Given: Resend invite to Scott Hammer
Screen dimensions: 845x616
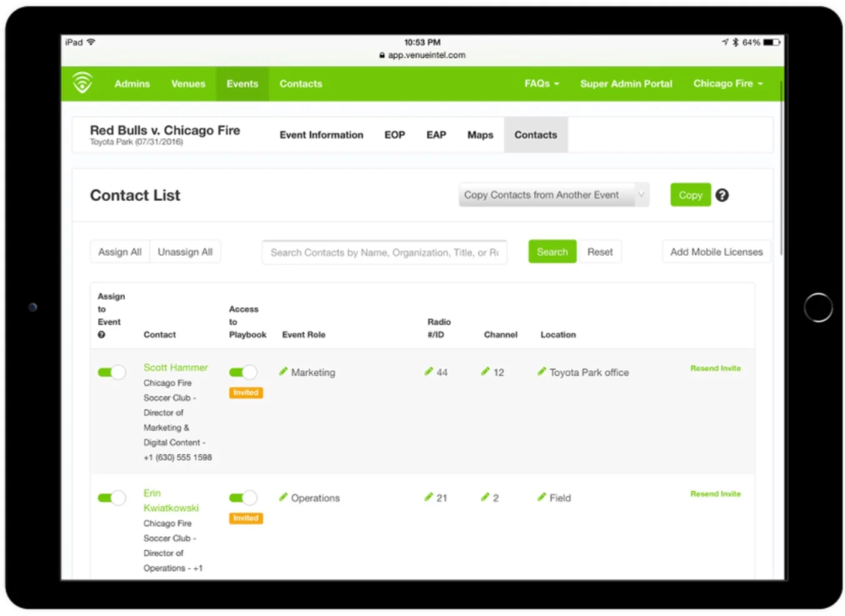Looking at the screenshot, I should click(x=716, y=368).
